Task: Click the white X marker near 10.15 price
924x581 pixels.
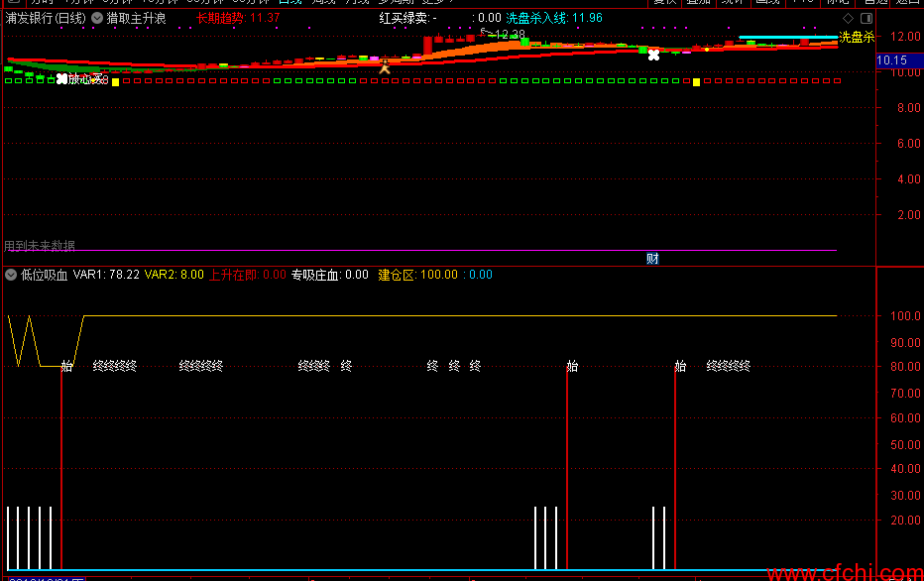Action: pyautogui.click(x=653, y=56)
